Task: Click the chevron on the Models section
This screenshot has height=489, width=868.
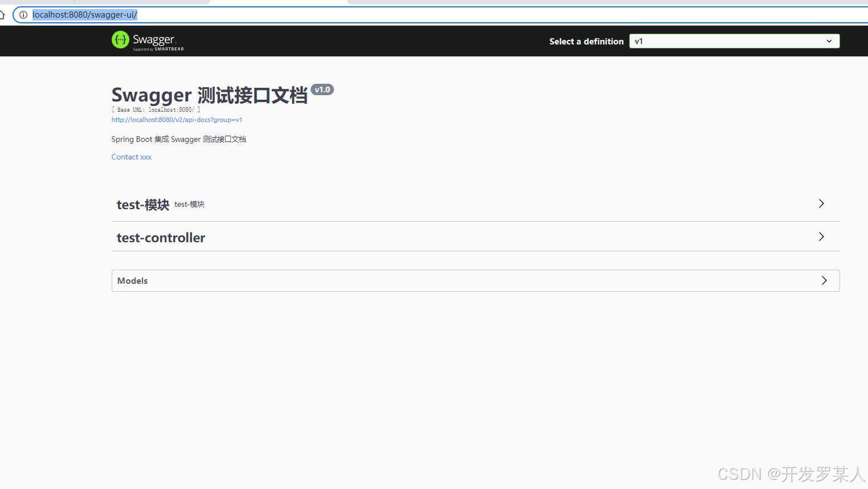Action: (x=824, y=280)
